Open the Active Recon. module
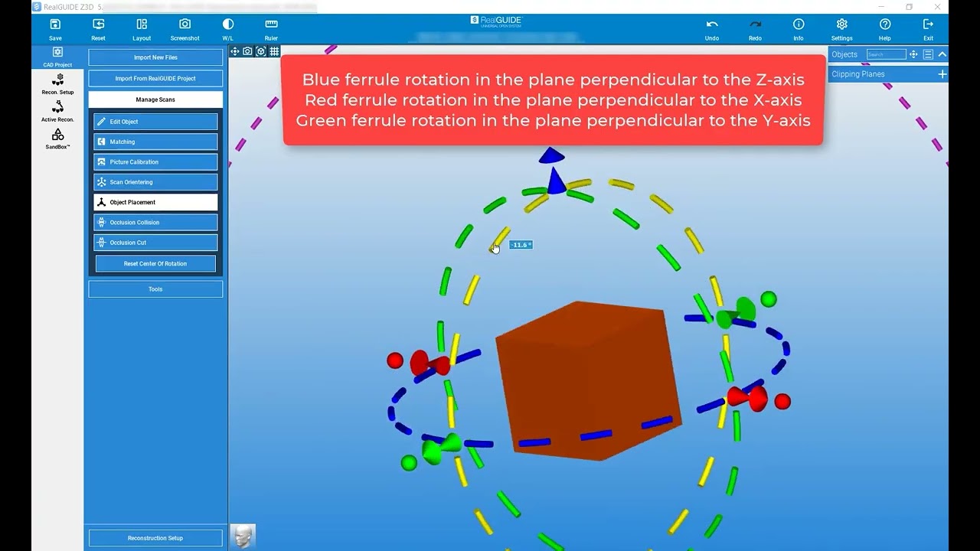Viewport: 980px width, 551px height. (57, 112)
